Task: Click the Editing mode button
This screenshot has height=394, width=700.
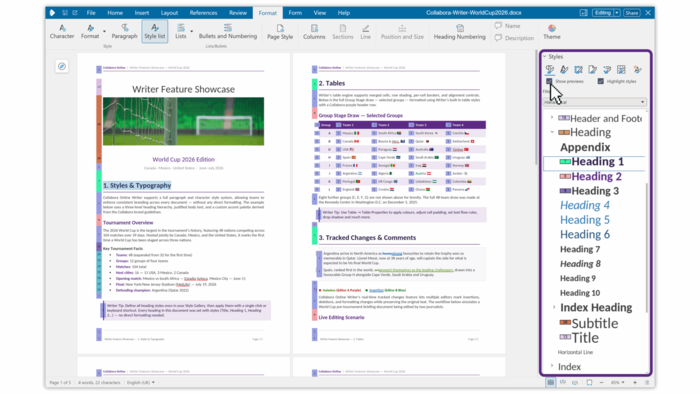Action: coord(603,13)
